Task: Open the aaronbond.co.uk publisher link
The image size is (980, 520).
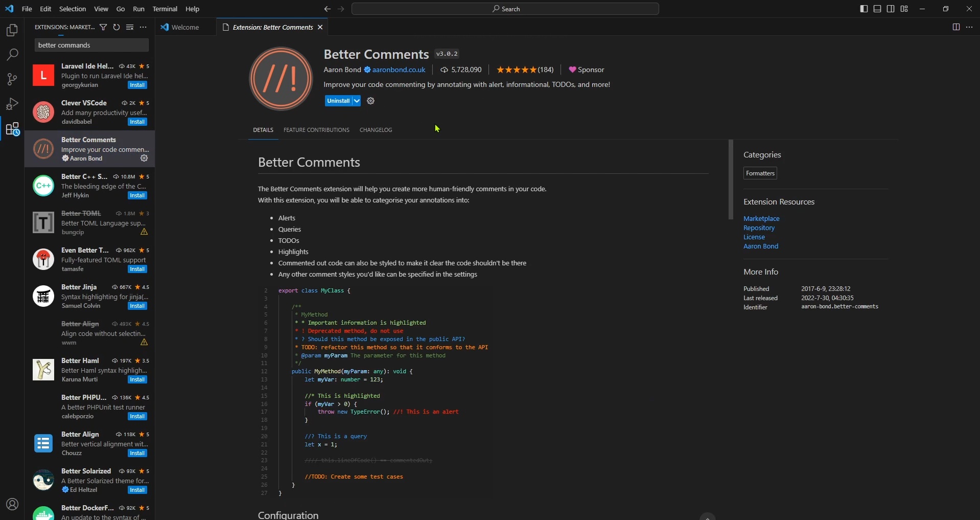Action: tap(399, 70)
